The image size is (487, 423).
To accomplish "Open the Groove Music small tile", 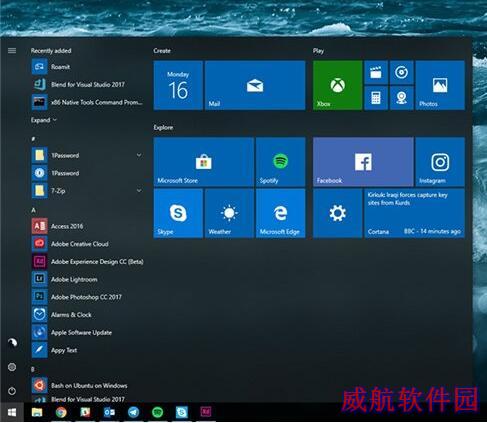I will click(x=402, y=72).
